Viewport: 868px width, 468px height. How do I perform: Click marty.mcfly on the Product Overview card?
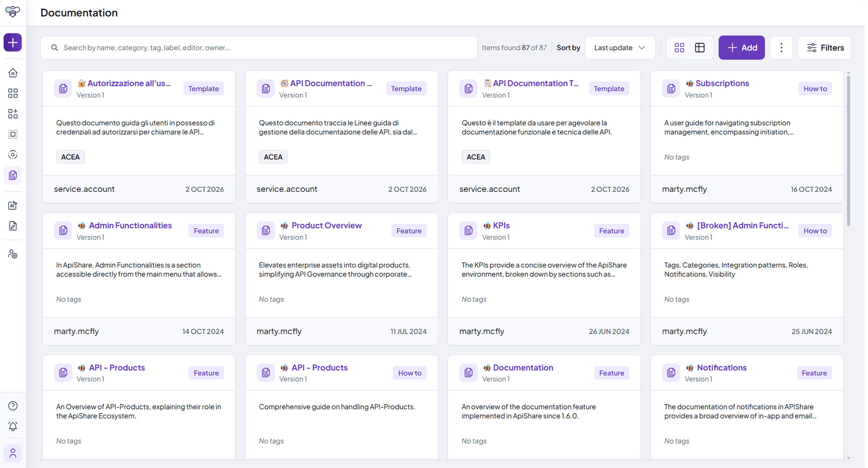[279, 331]
